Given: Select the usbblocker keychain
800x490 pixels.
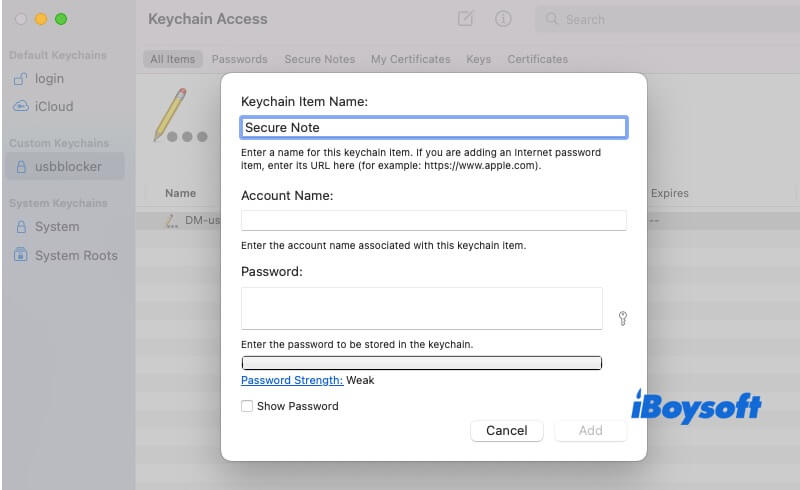Looking at the screenshot, I should tap(68, 166).
